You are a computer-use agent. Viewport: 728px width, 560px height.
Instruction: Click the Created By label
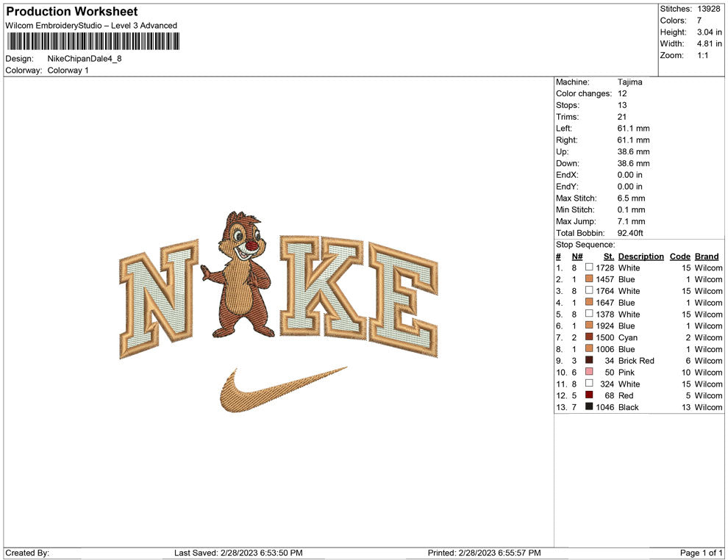tap(27, 553)
